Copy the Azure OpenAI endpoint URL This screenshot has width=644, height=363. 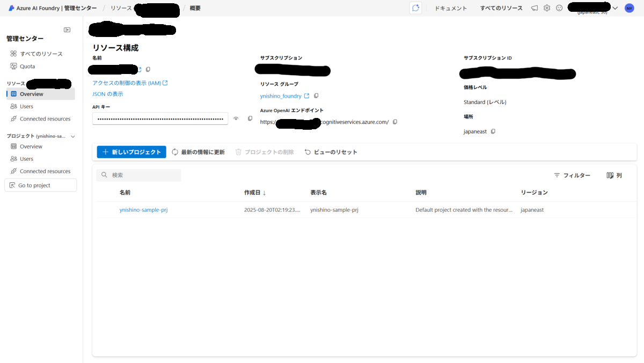(x=395, y=122)
